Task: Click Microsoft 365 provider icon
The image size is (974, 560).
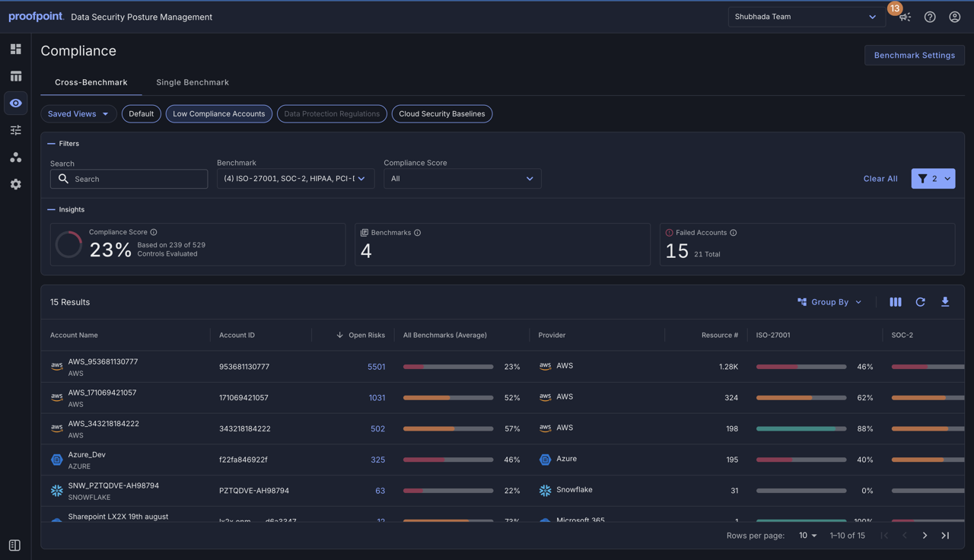Action: click(545, 520)
